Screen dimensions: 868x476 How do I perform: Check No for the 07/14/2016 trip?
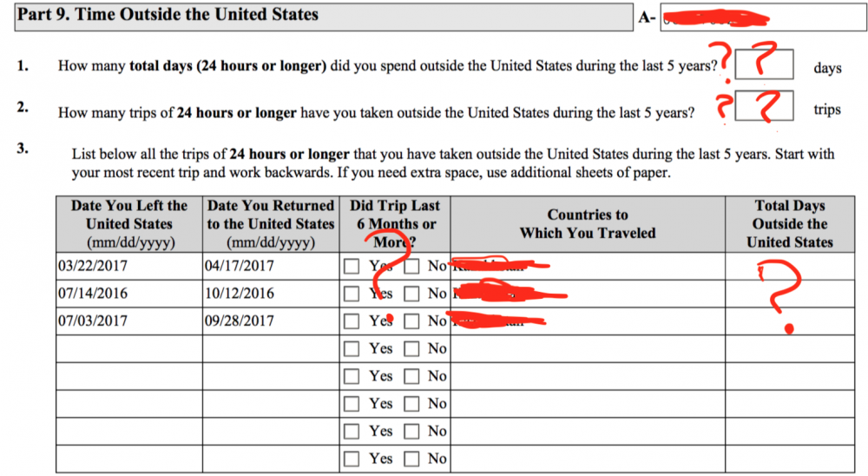(x=411, y=294)
